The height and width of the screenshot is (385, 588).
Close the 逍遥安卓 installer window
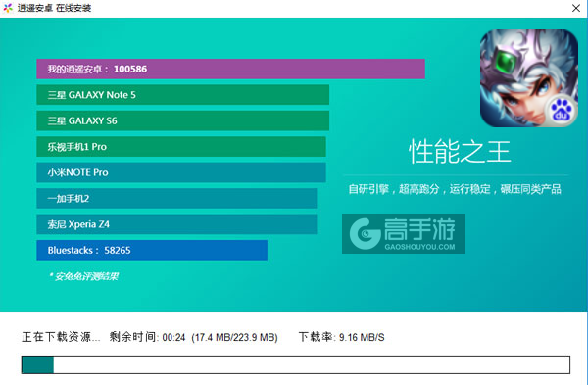click(x=576, y=8)
